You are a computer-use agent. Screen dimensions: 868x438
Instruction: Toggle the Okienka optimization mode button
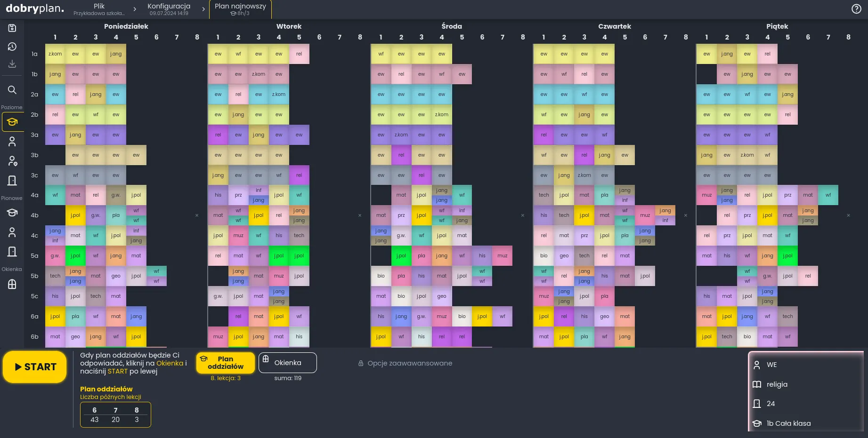(x=287, y=363)
